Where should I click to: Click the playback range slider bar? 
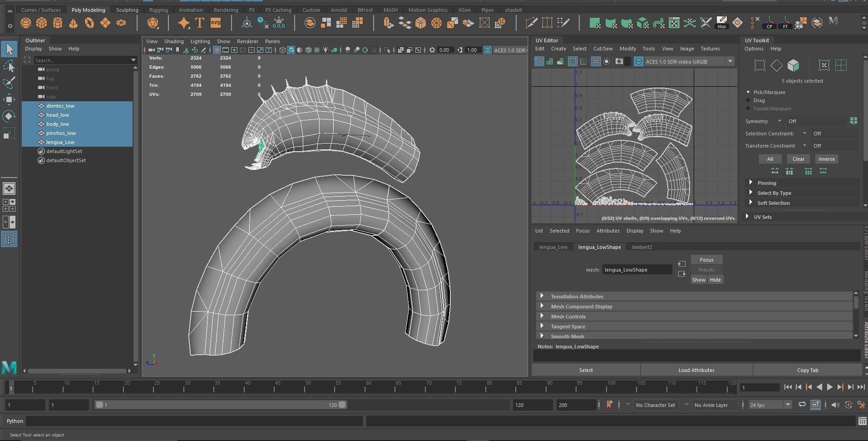pyautogui.click(x=220, y=405)
